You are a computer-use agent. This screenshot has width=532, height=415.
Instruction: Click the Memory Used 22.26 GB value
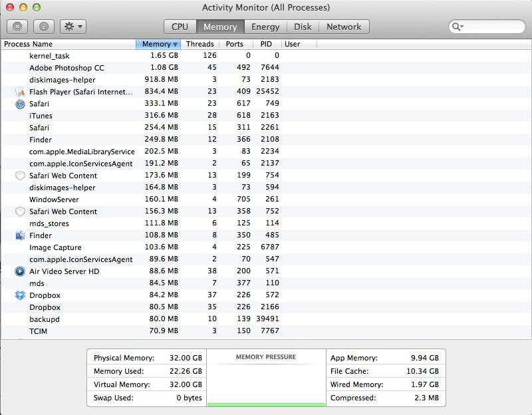(186, 371)
